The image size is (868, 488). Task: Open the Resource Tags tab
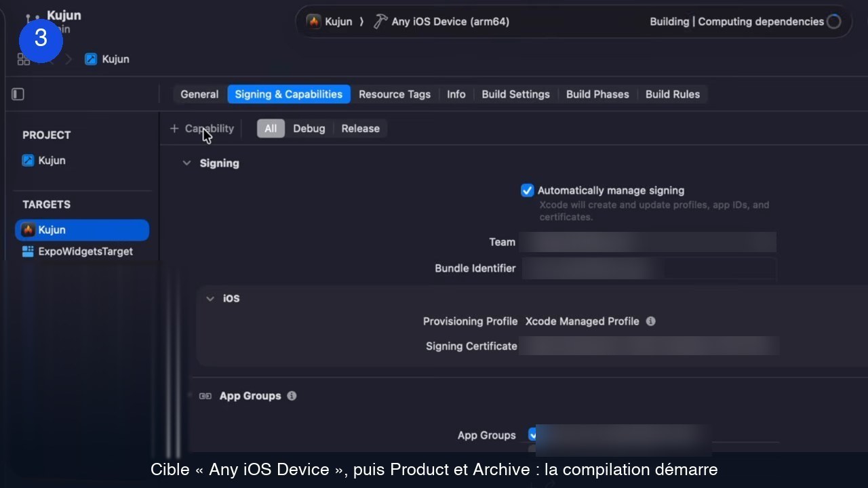click(395, 94)
